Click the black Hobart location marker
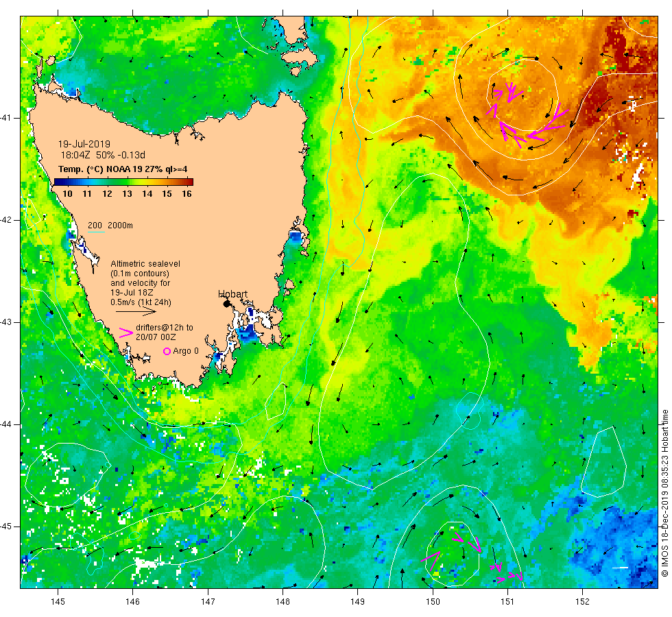The image size is (672, 617). click(227, 304)
